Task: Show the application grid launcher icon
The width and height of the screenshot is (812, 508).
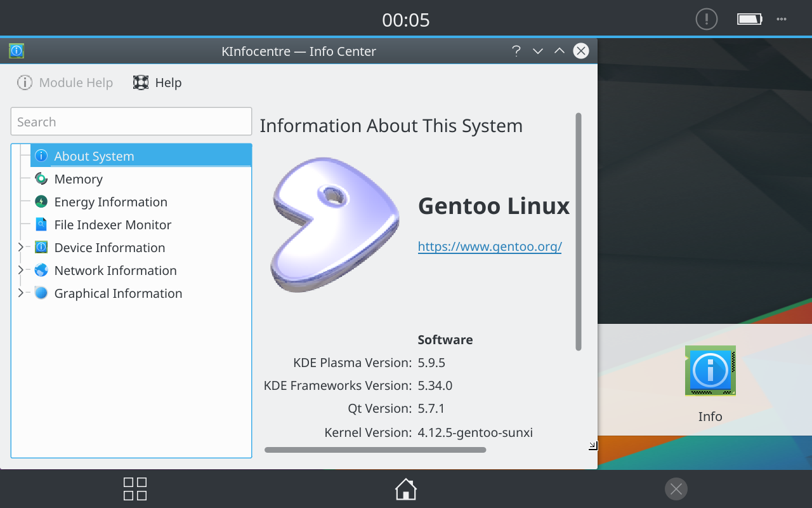Action: (x=135, y=489)
